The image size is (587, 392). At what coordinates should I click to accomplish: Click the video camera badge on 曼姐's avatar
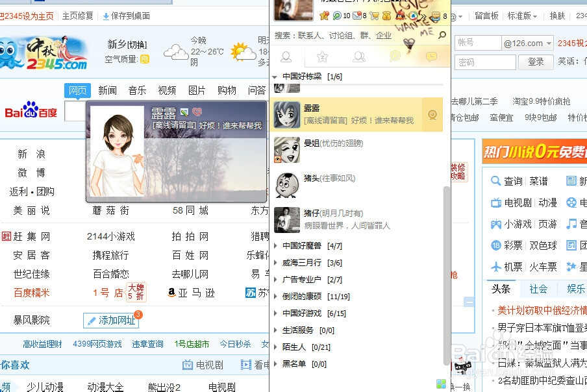click(277, 160)
